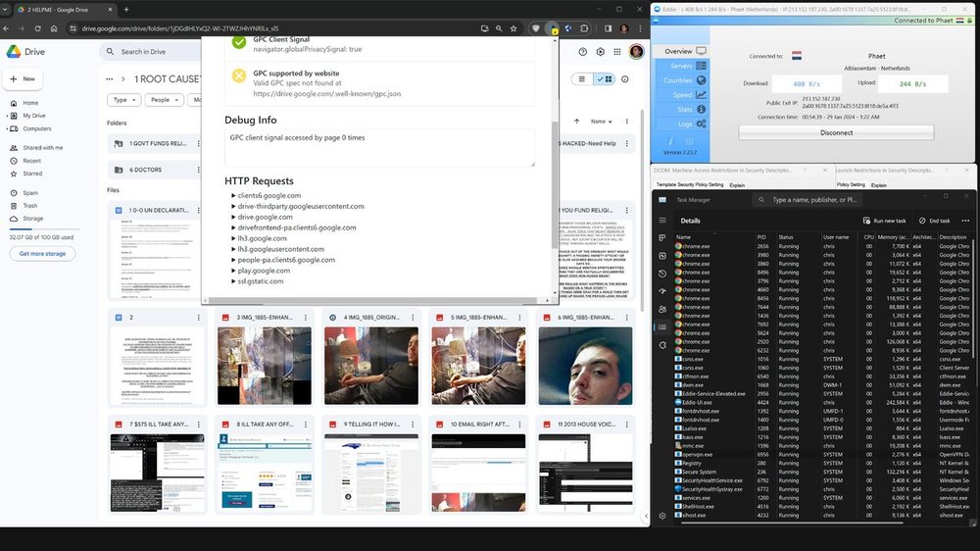This screenshot has height=551, width=980.
Task: Click Get more storage button
Action: [42, 253]
